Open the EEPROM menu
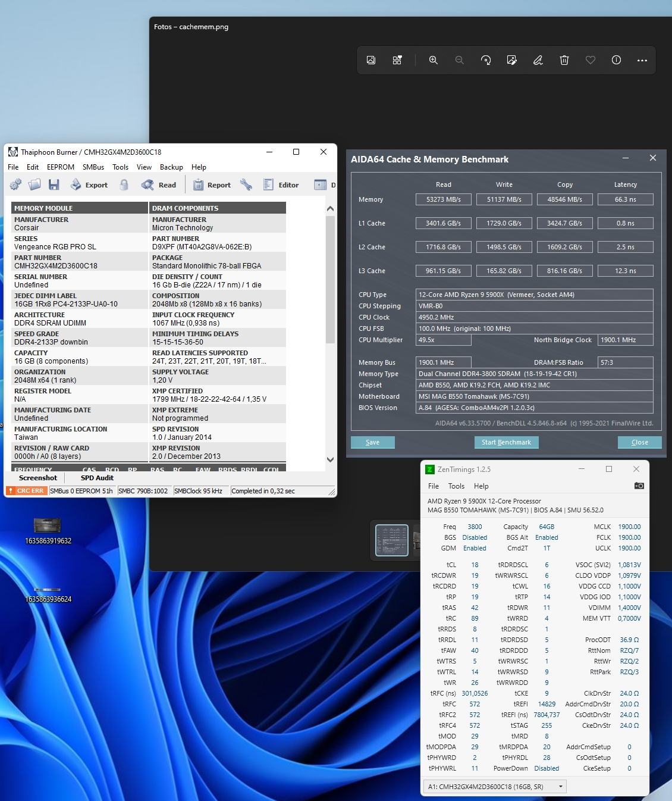Image resolution: width=672 pixels, height=801 pixels. 61,167
